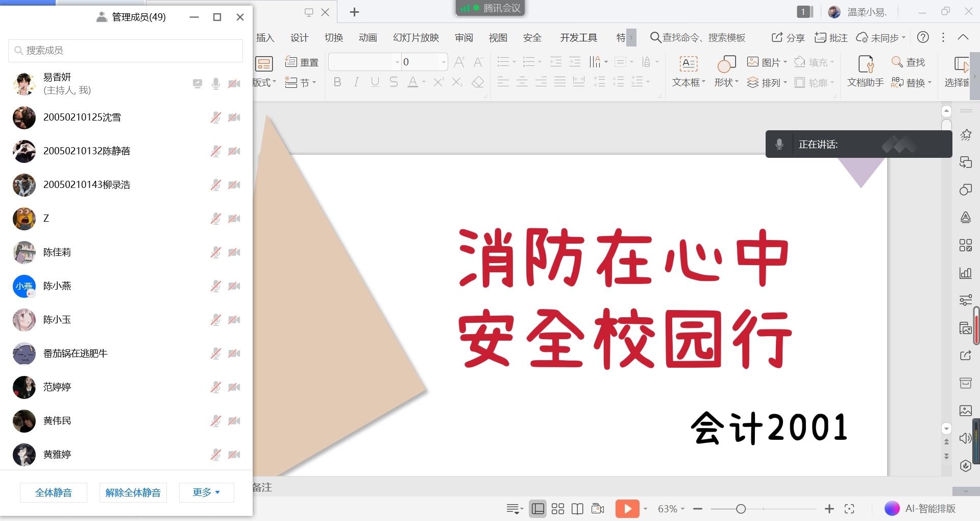Click the 解除全体静音 button
This screenshot has height=521, width=980.
point(133,492)
